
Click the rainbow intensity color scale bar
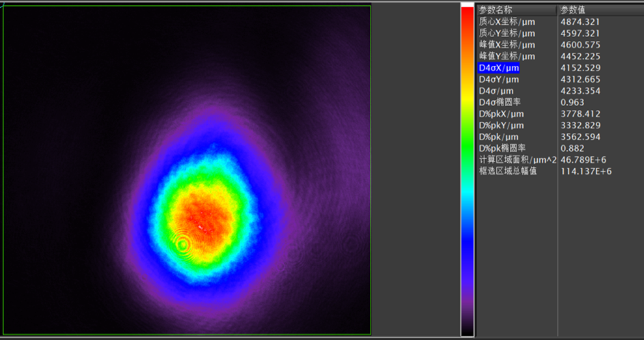coord(467,171)
